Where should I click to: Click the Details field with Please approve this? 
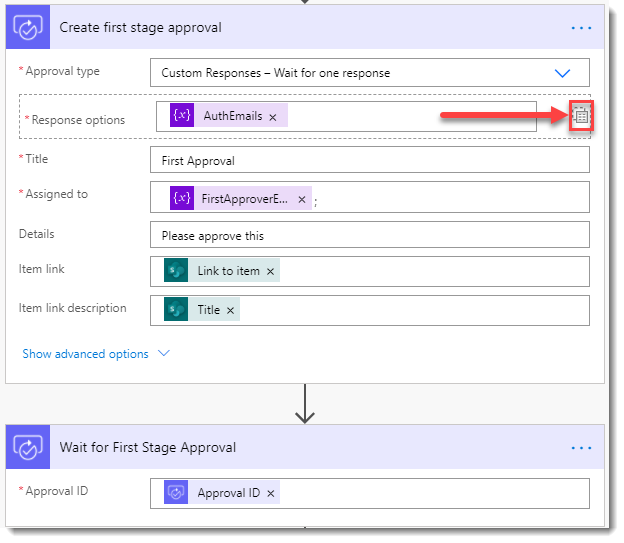(x=369, y=235)
